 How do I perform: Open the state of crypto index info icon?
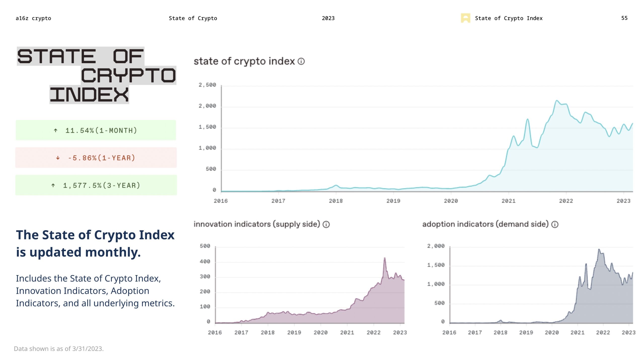coord(301,61)
